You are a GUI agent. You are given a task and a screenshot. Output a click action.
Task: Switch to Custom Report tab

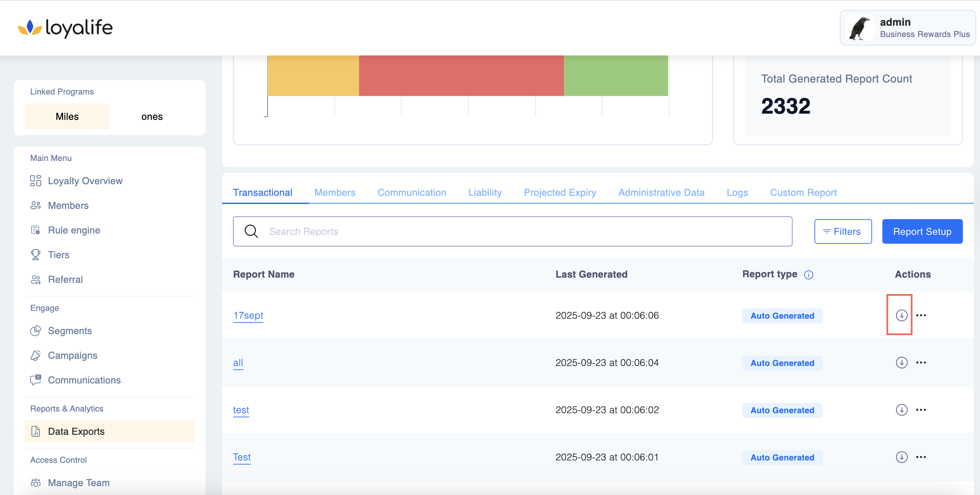803,192
